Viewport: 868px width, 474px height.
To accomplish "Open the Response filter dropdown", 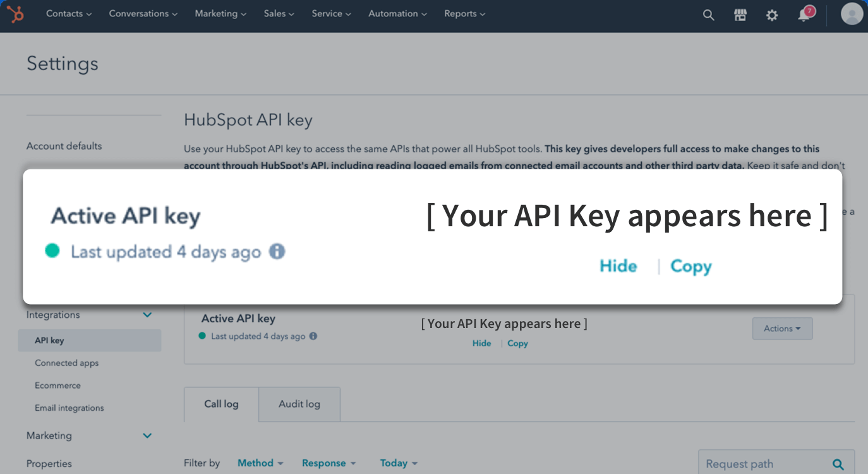I will (x=329, y=463).
